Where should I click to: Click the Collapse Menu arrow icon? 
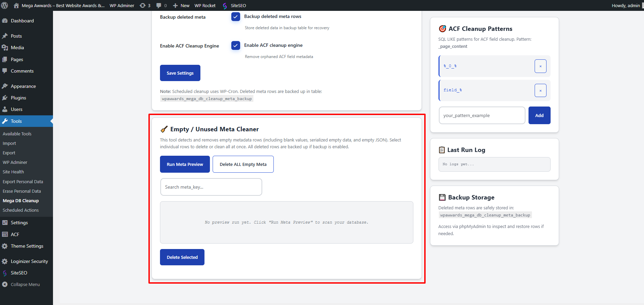click(5, 284)
